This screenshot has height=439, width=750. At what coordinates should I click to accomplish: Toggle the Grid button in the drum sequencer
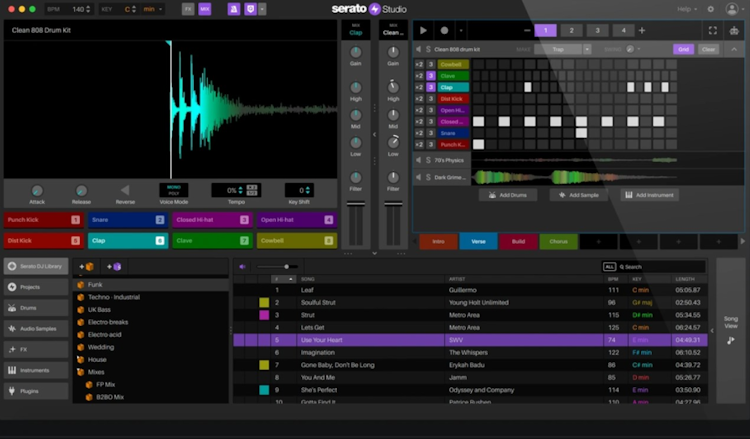pos(683,49)
